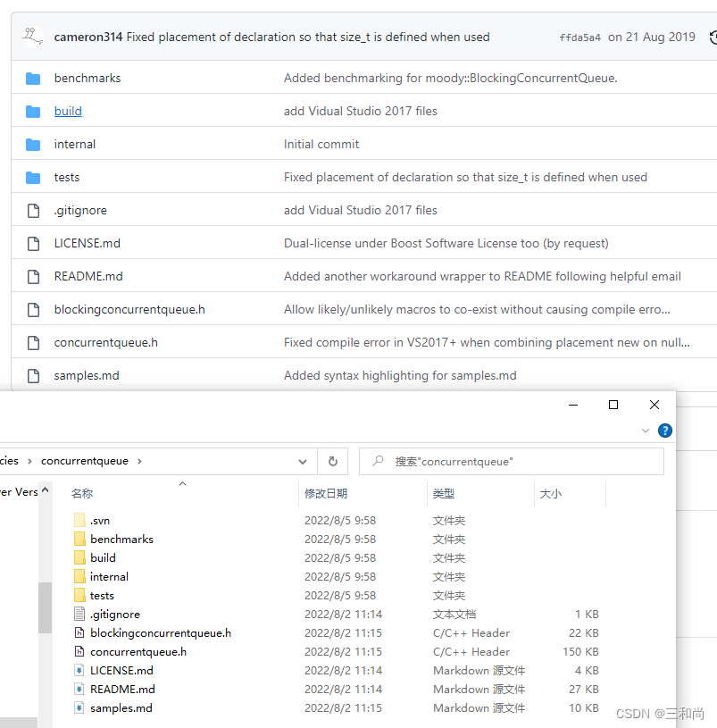Viewport: 717px width, 728px height.
Task: Sort files by 名称 column header
Action: (83, 494)
